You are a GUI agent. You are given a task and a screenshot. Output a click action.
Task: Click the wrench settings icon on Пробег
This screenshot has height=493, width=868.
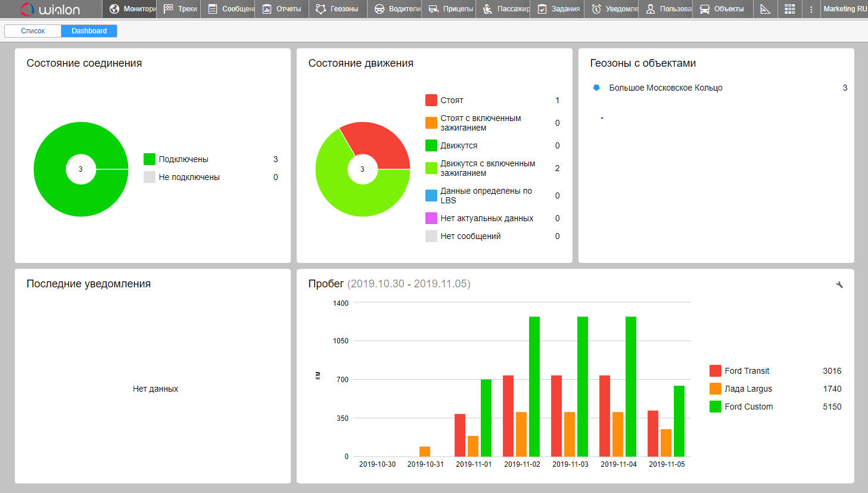click(839, 285)
